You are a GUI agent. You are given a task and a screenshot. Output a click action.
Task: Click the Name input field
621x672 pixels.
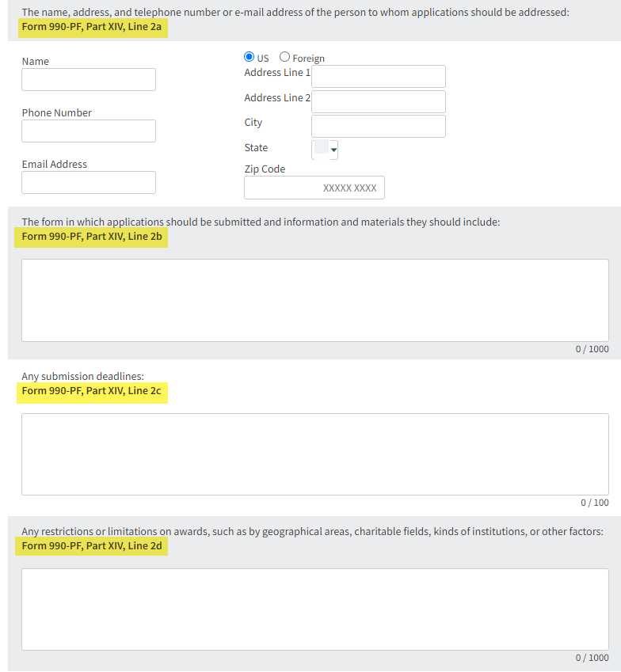coord(89,80)
